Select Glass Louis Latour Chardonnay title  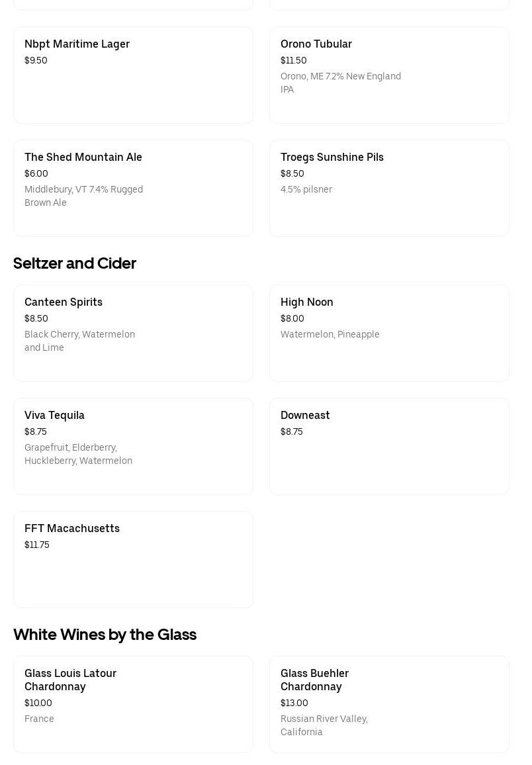(70, 680)
